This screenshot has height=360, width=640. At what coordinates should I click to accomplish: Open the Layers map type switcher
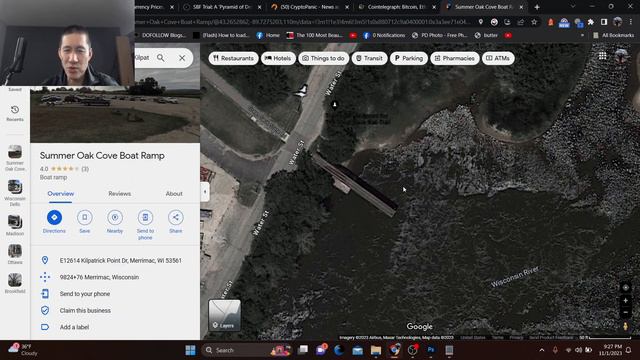tap(224, 315)
